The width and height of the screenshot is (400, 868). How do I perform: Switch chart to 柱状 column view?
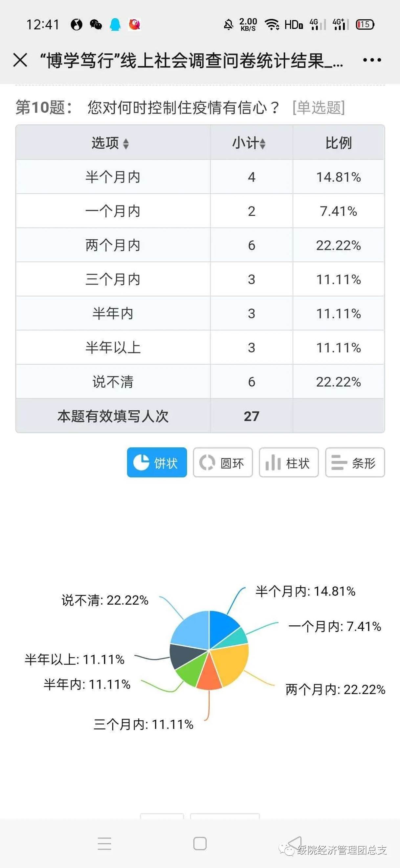pyautogui.click(x=289, y=462)
